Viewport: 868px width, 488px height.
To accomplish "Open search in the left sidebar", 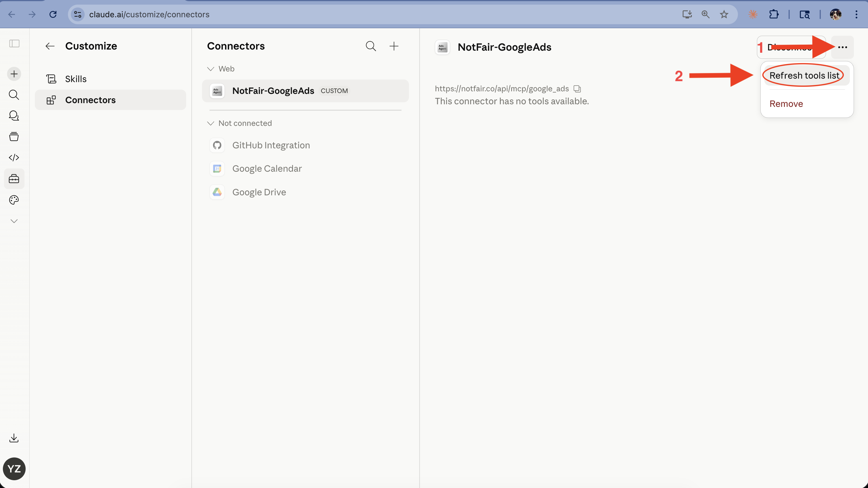I will click(x=14, y=95).
